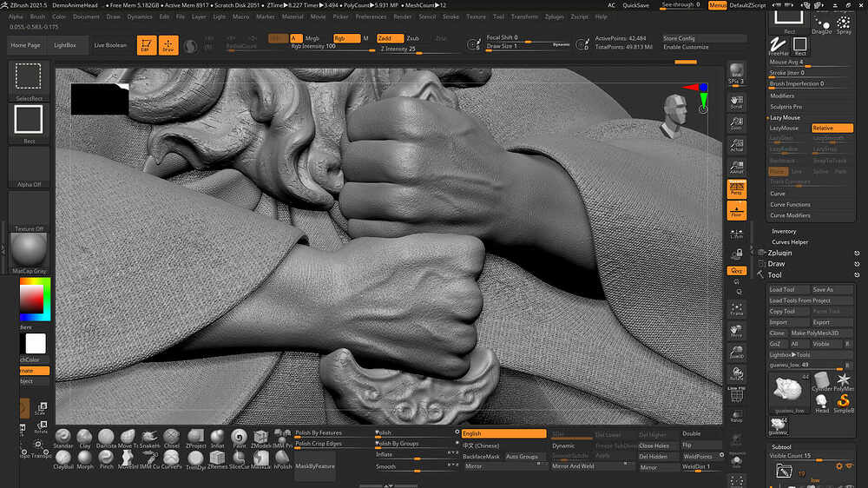Click the Actual size icon

click(x=736, y=145)
